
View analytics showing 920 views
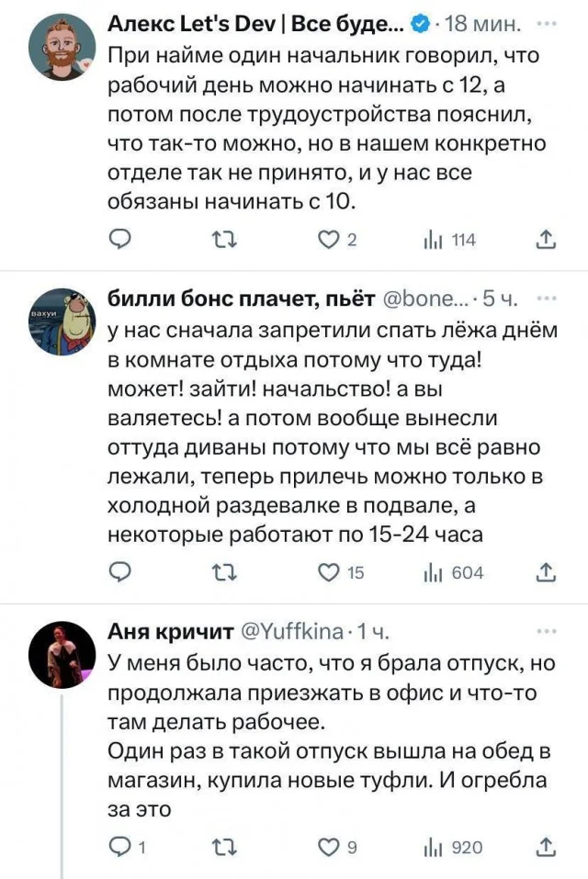[x=453, y=847]
